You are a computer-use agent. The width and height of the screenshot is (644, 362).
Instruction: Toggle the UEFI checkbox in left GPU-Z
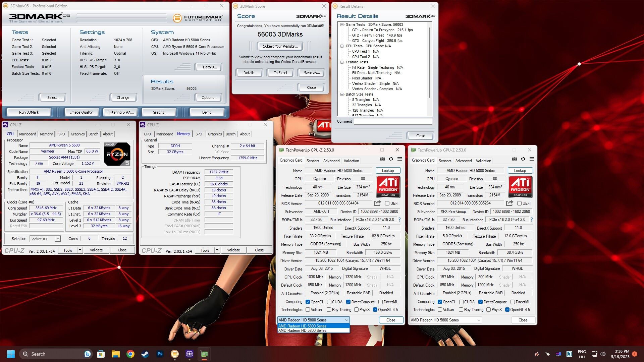coord(387,203)
